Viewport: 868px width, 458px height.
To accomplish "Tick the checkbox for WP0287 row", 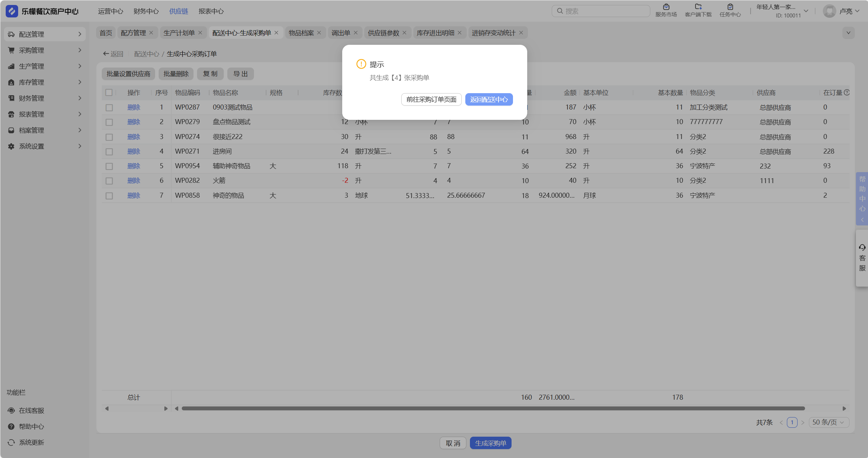I will (109, 107).
